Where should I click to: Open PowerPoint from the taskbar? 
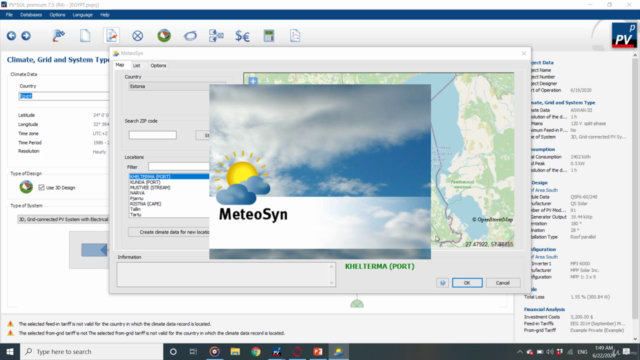point(318,351)
